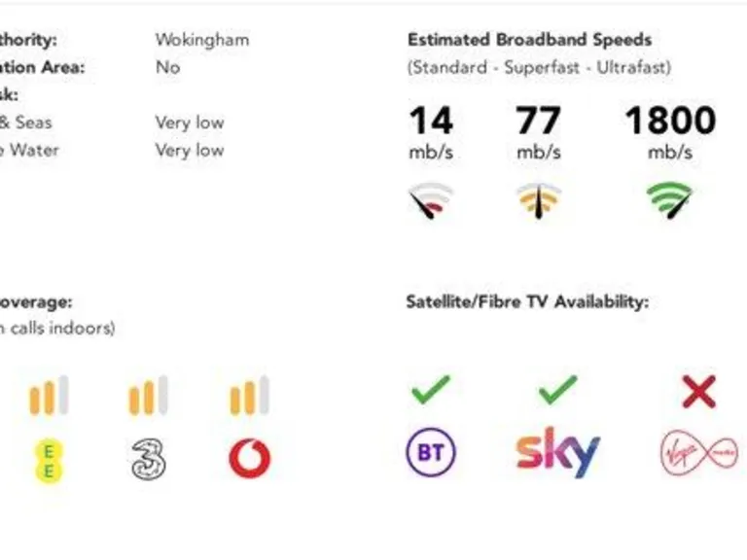Click the Virgin Media logo
This screenshot has width=747, height=560.
(698, 454)
